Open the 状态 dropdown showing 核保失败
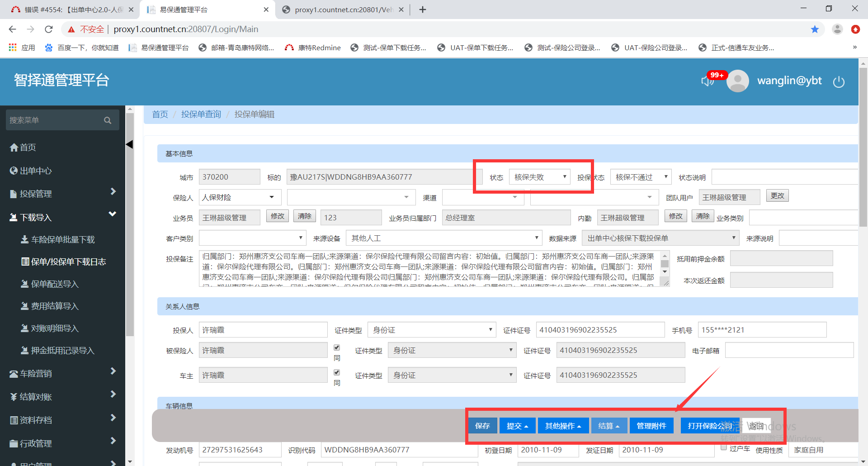 pyautogui.click(x=540, y=177)
